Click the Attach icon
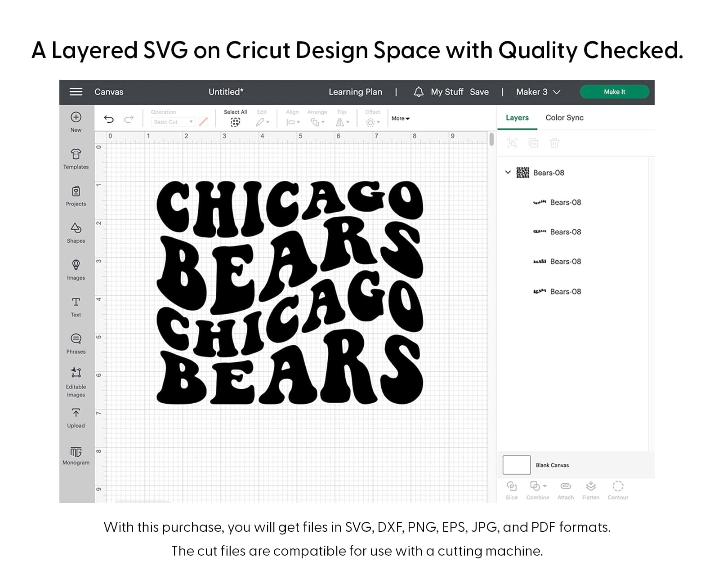This screenshot has width=714, height=588. point(566,486)
